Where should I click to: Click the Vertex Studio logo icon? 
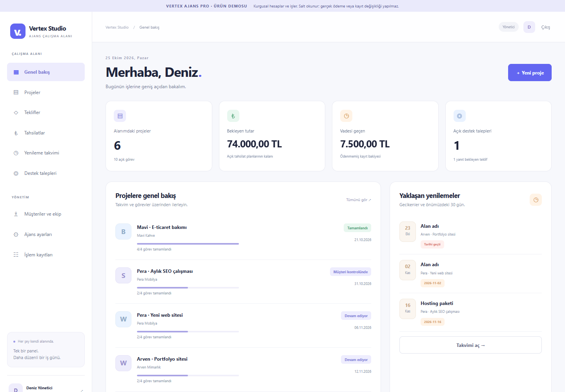[x=18, y=31]
